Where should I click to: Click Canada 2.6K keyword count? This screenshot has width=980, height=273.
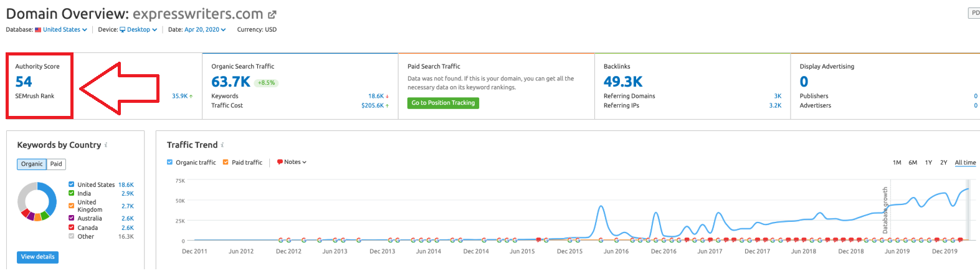pyautogui.click(x=128, y=228)
